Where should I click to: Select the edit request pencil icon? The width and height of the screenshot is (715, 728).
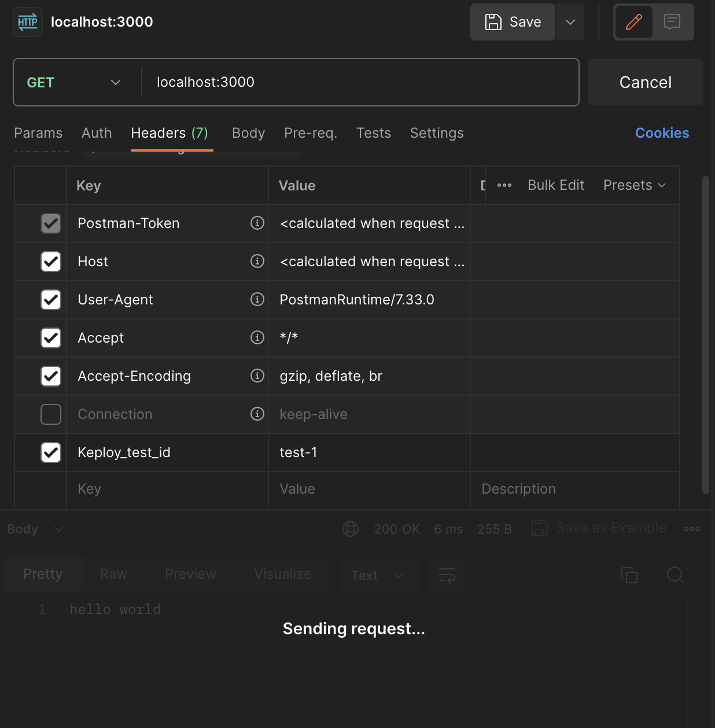click(x=633, y=22)
